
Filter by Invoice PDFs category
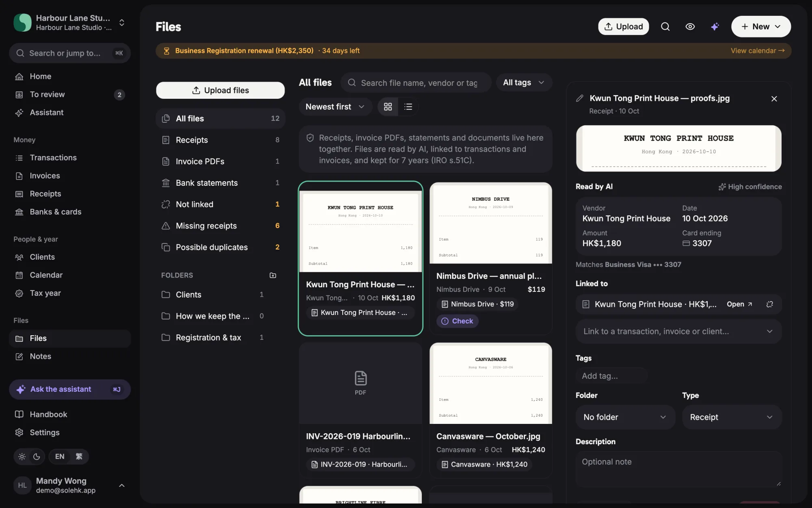tap(220, 161)
